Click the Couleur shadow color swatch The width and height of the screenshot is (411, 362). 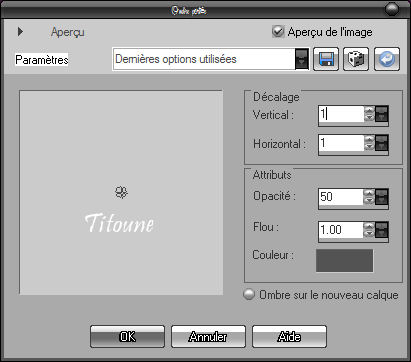344,260
